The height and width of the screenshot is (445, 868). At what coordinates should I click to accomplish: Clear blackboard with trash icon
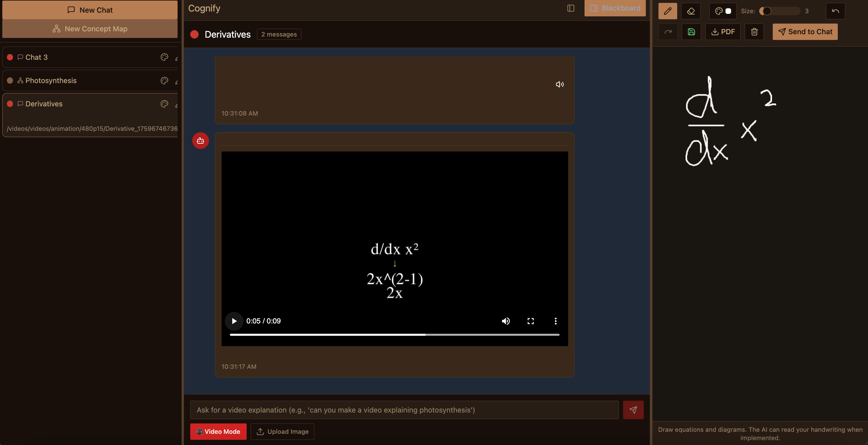(754, 32)
